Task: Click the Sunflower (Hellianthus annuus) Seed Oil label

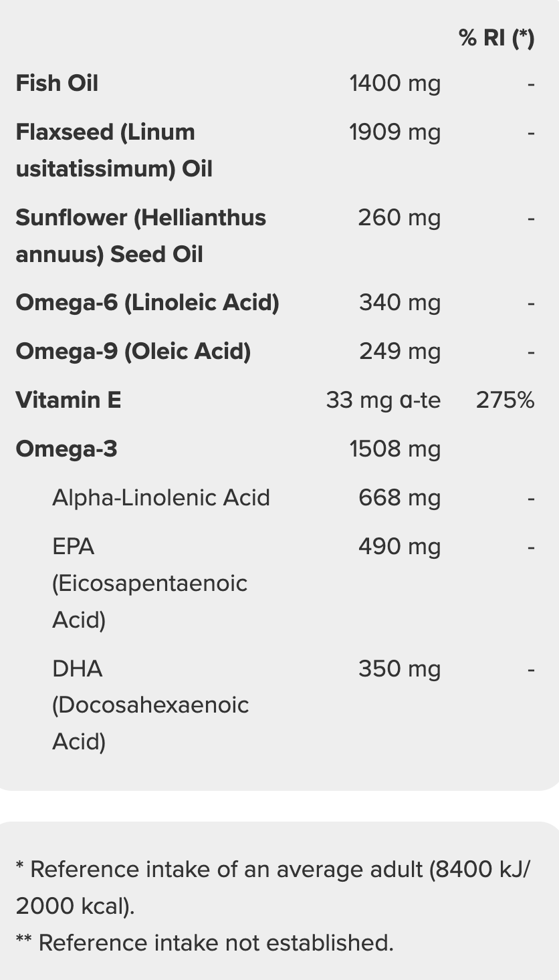Action: (x=140, y=235)
